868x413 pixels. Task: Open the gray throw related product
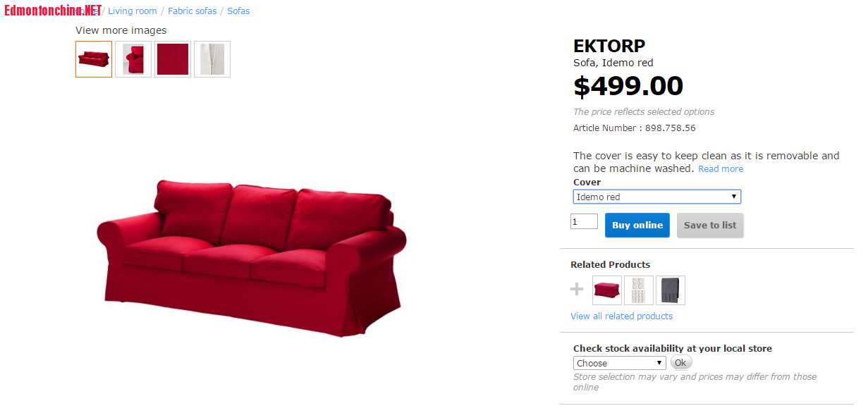click(671, 290)
